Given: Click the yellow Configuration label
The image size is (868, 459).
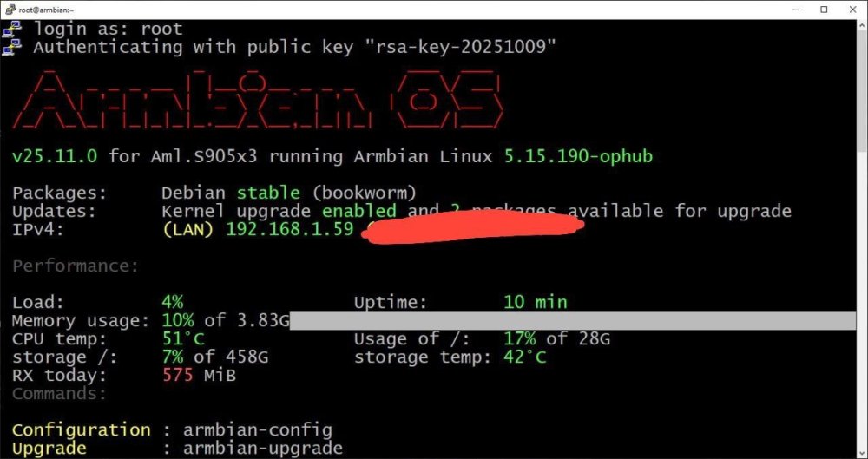Looking at the screenshot, I should [81, 430].
